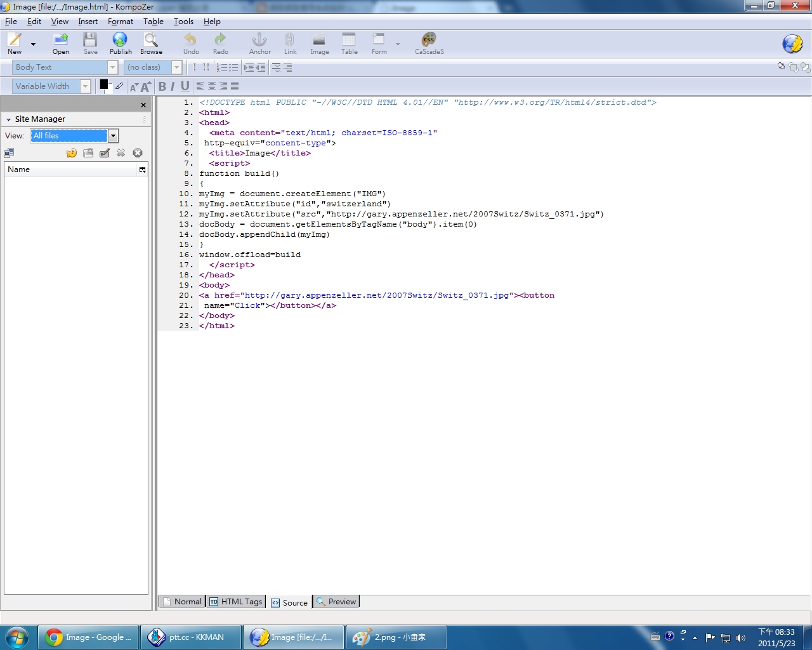This screenshot has height=650, width=812.
Task: Switch to the Preview tab
Action: (x=336, y=602)
